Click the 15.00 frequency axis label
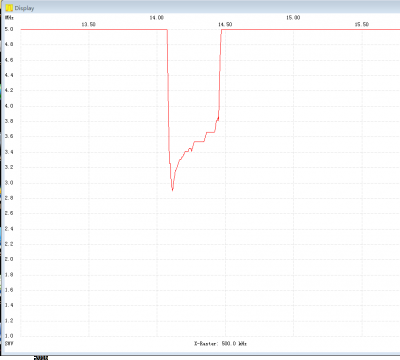The height and width of the screenshot is (360, 400). 293,18
